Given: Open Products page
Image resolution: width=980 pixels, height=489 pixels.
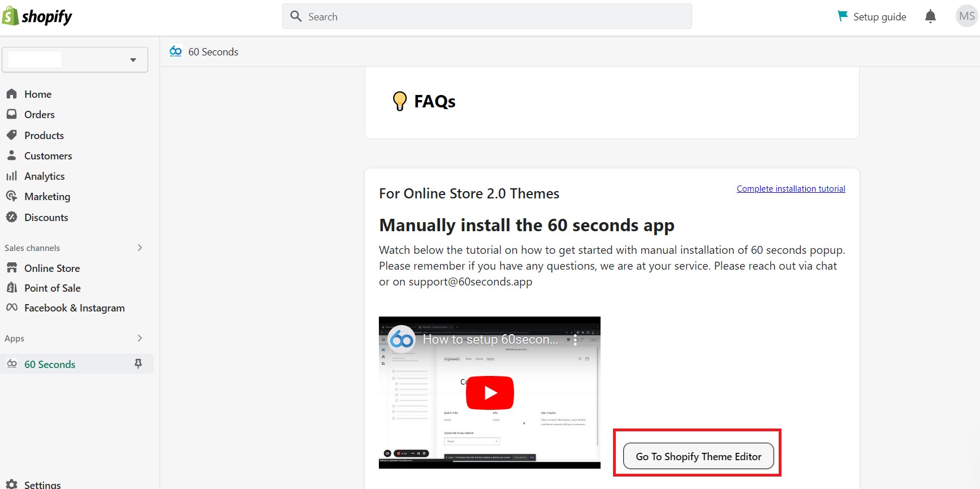Looking at the screenshot, I should [x=44, y=136].
